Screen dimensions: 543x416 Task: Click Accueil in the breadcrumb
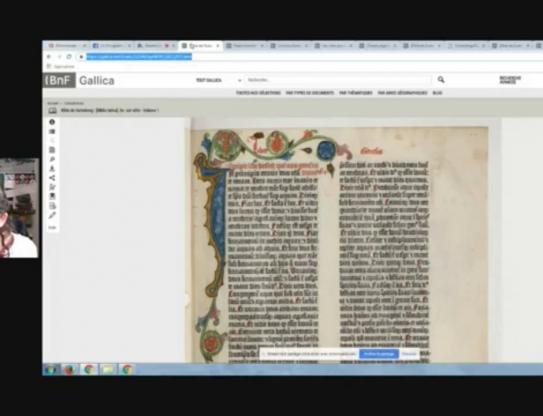53,103
